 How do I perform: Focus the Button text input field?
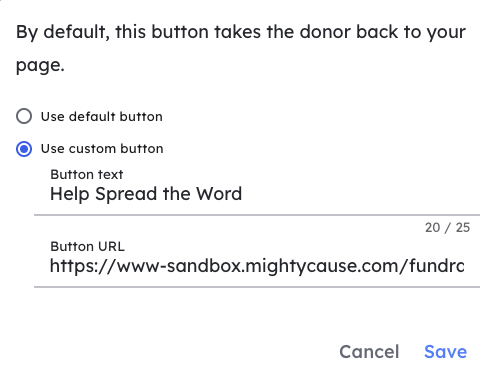click(257, 194)
